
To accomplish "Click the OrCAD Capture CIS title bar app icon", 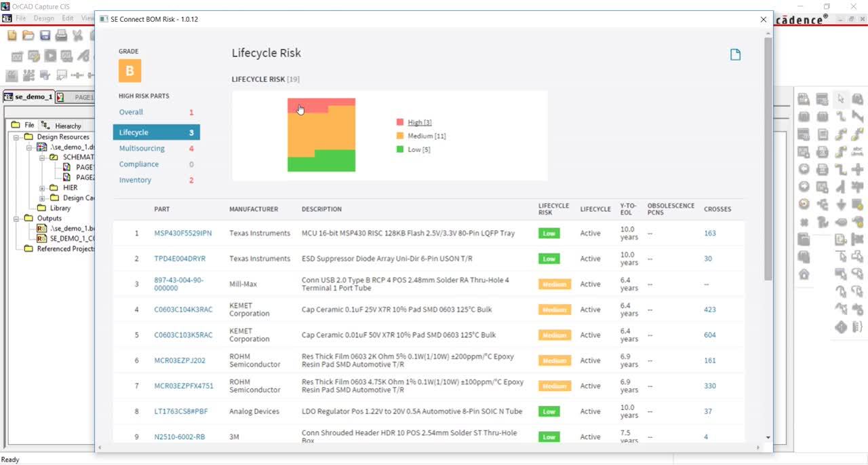I will pos(5,6).
